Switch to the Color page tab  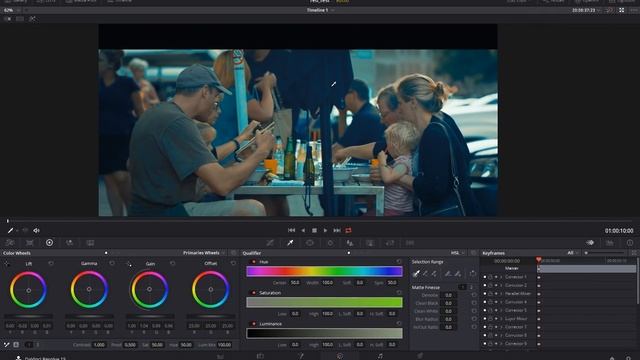[x=340, y=356]
